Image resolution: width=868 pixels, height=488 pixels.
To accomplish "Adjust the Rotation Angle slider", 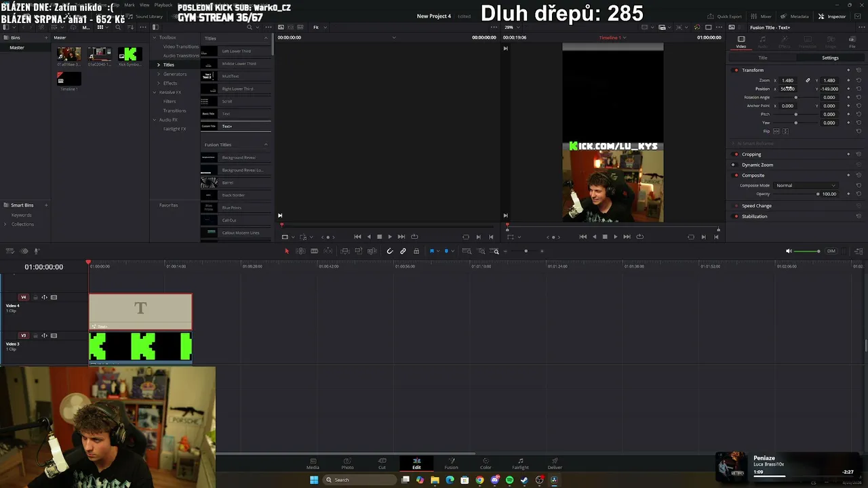I will [x=795, y=97].
